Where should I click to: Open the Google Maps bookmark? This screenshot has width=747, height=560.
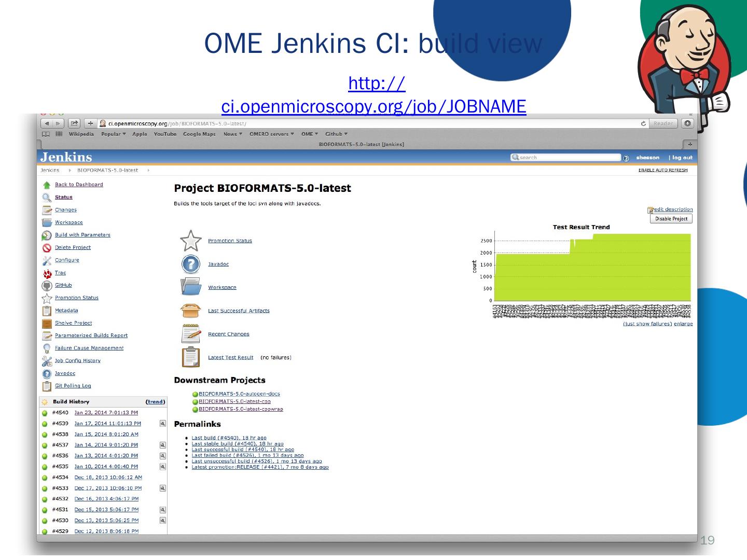pos(199,134)
